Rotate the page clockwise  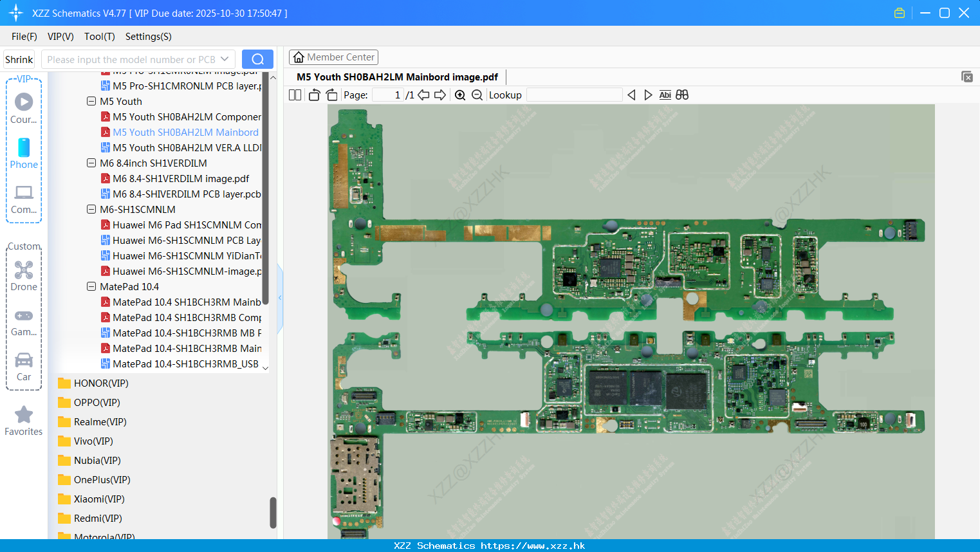point(332,95)
